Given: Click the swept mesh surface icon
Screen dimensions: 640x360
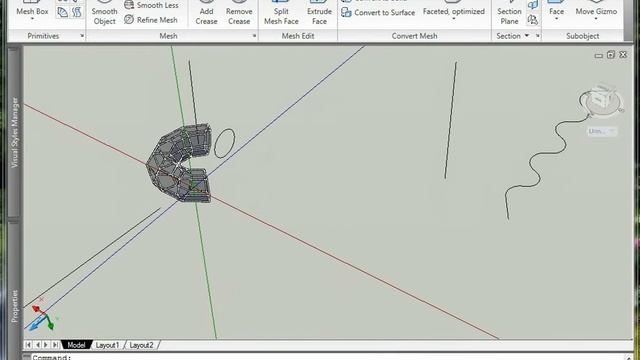Looking at the screenshot, I should (76, 12).
